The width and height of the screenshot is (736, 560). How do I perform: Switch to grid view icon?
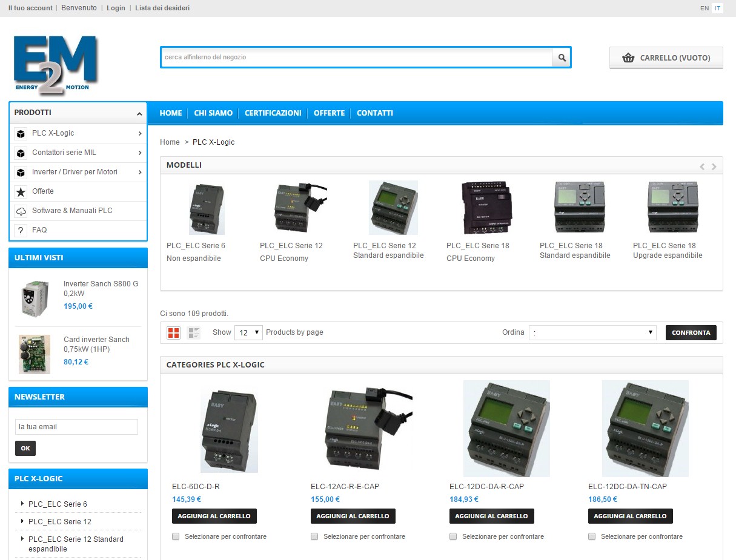(174, 332)
